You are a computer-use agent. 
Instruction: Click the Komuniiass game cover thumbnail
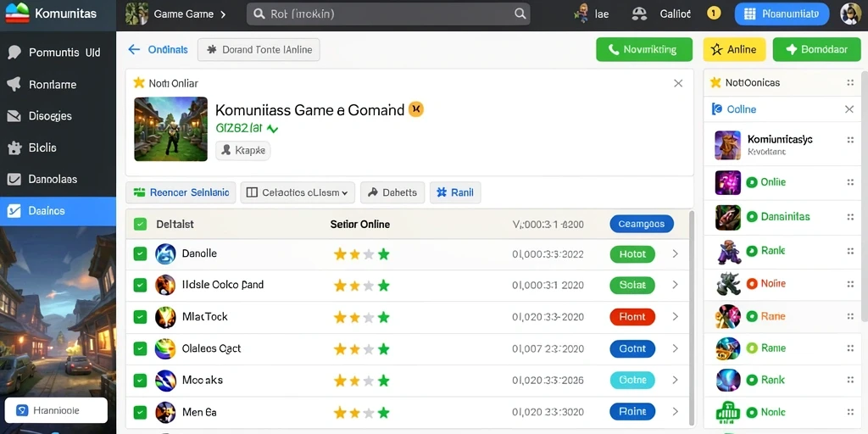171,129
